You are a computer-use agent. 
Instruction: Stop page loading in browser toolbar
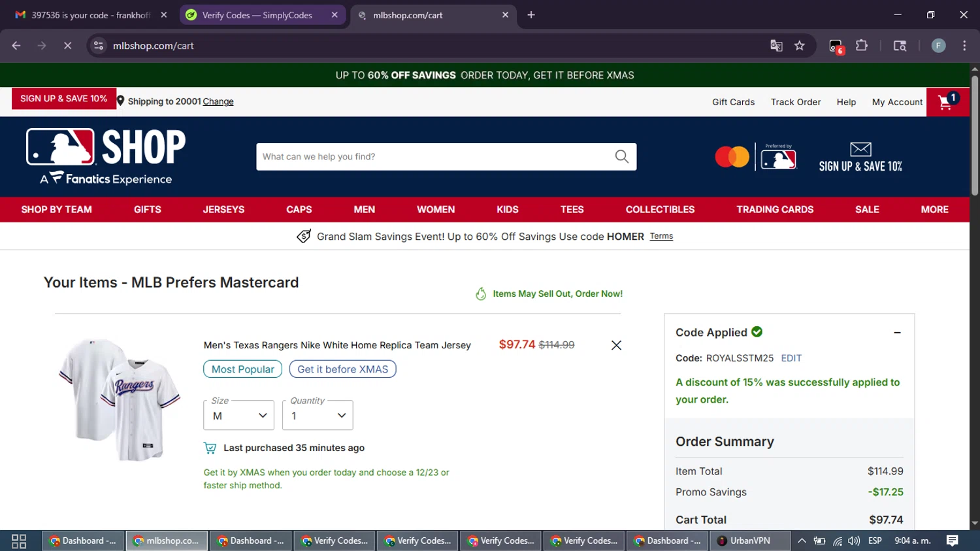(x=67, y=46)
